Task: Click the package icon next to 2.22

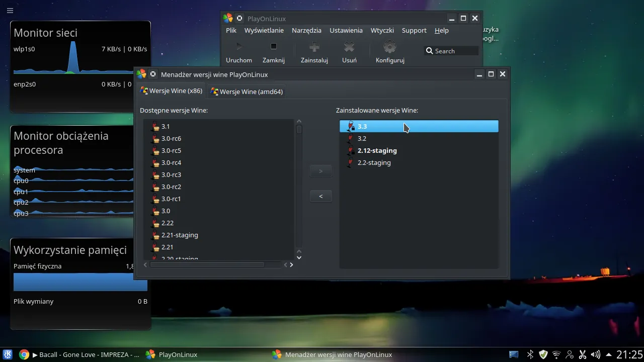Action: pyautogui.click(x=155, y=223)
